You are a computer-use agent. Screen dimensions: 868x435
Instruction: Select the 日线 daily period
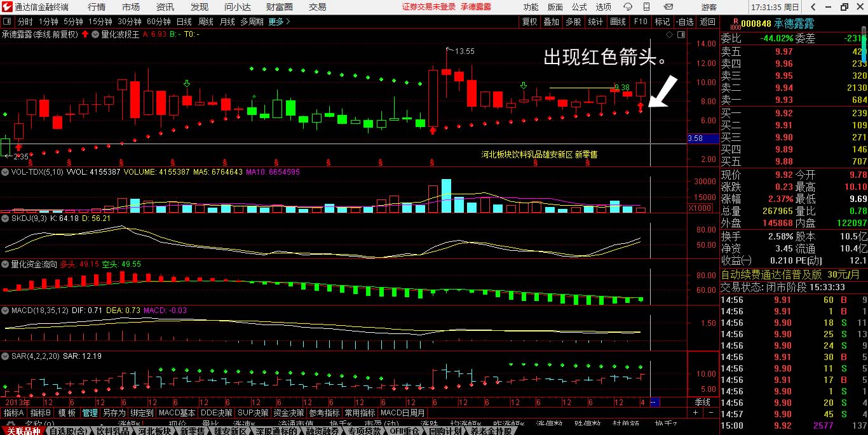(184, 22)
